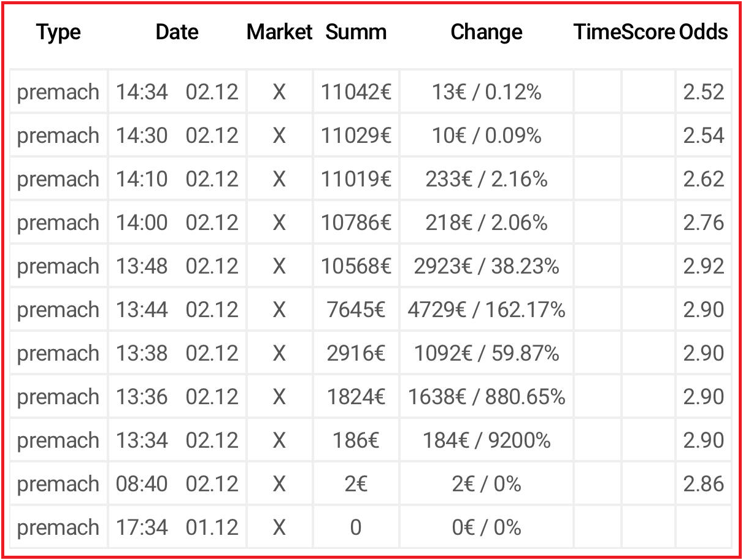This screenshot has width=743, height=560.
Task: Click the 13€ / 0.12% change cell
Action: click(486, 92)
